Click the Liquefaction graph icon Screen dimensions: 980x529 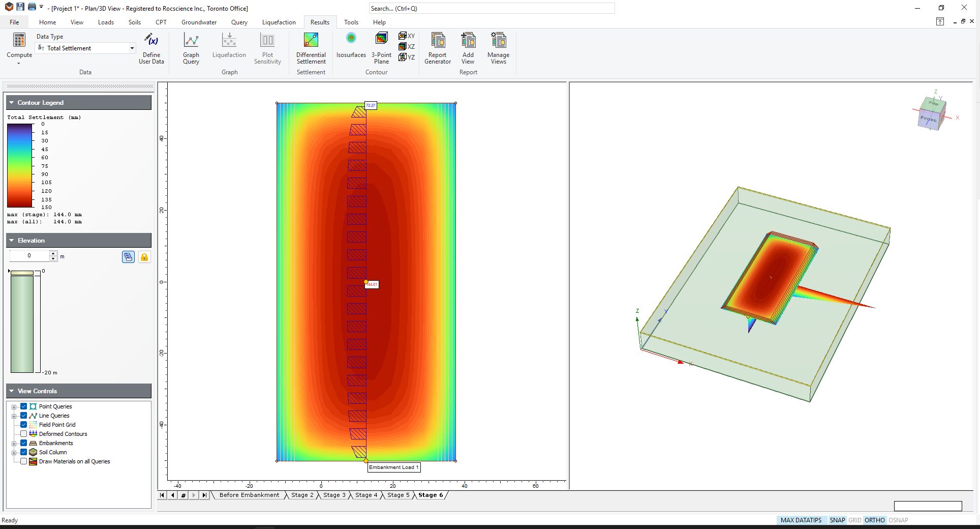click(229, 40)
